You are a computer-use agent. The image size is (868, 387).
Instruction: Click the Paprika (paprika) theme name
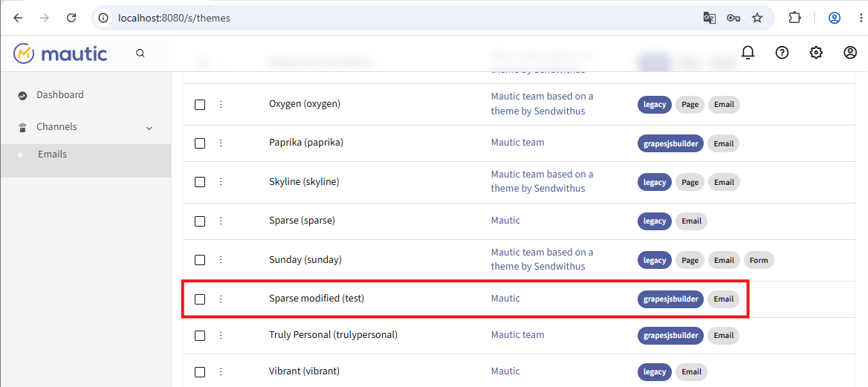tap(306, 143)
